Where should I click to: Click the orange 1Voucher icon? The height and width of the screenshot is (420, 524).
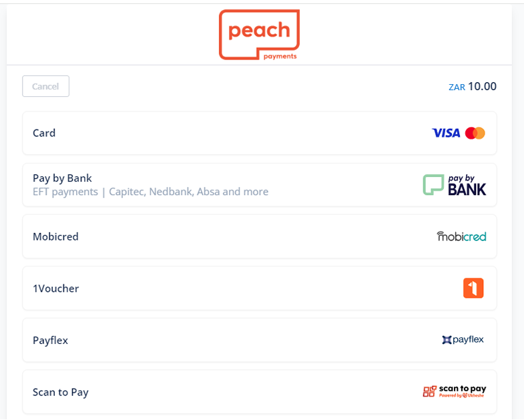tap(473, 288)
